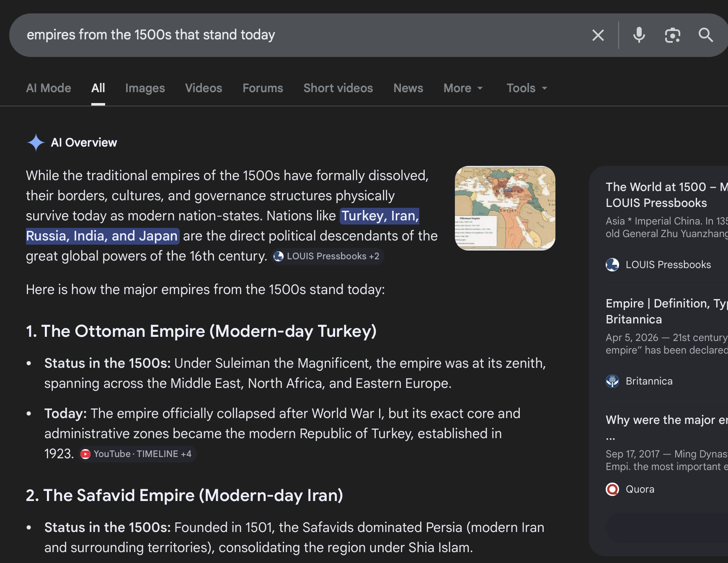Switch to the News tab

pyautogui.click(x=408, y=88)
